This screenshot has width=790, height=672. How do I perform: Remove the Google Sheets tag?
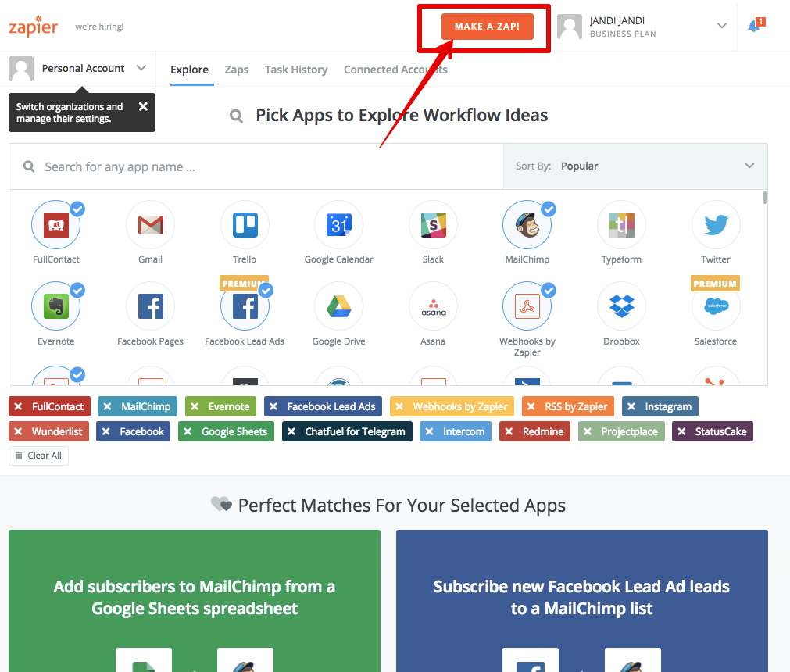[188, 431]
